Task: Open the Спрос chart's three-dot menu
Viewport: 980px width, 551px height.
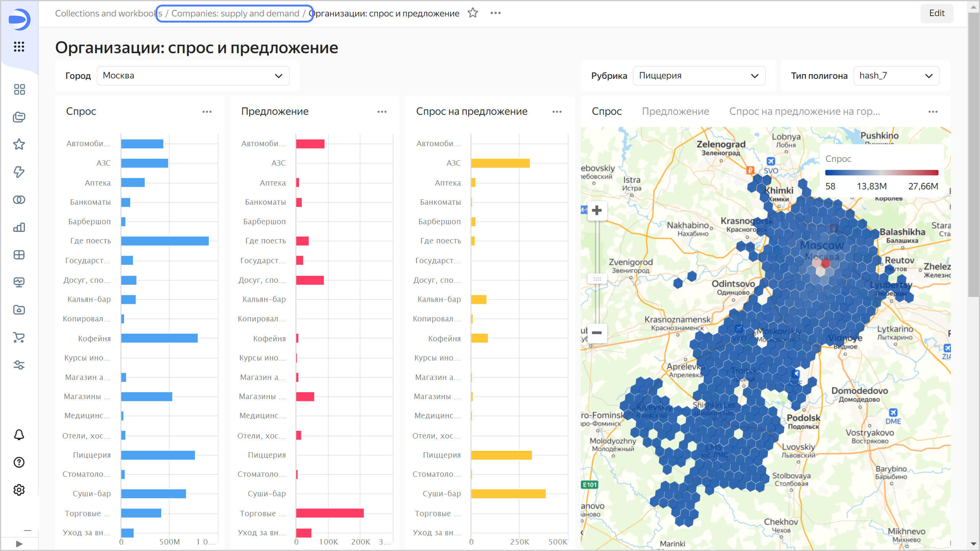Action: click(207, 112)
